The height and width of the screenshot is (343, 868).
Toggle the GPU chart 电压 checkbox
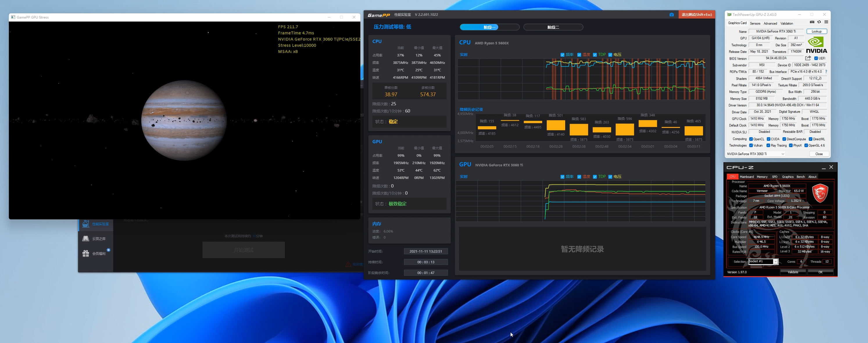pyautogui.click(x=610, y=176)
